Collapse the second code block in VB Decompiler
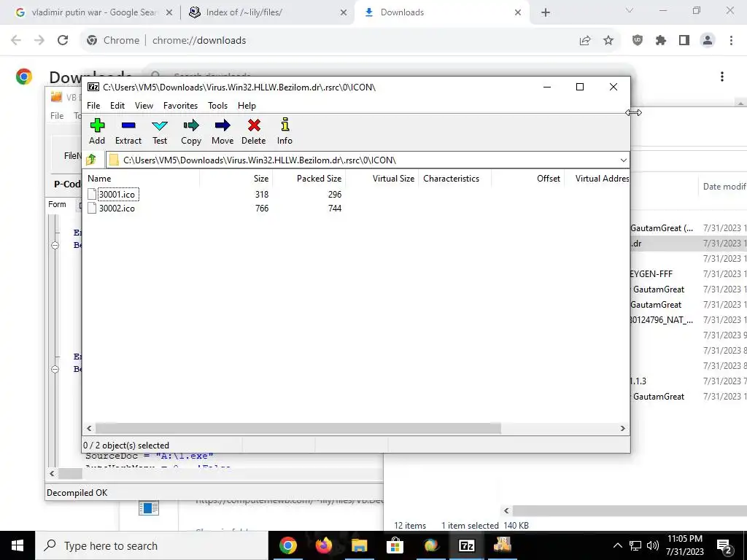The width and height of the screenshot is (747, 560). (55, 369)
